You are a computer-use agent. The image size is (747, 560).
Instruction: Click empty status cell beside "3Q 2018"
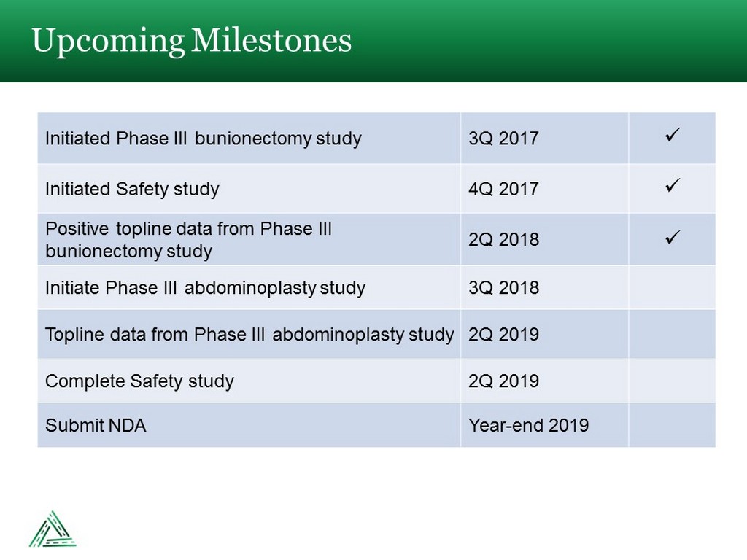click(672, 287)
